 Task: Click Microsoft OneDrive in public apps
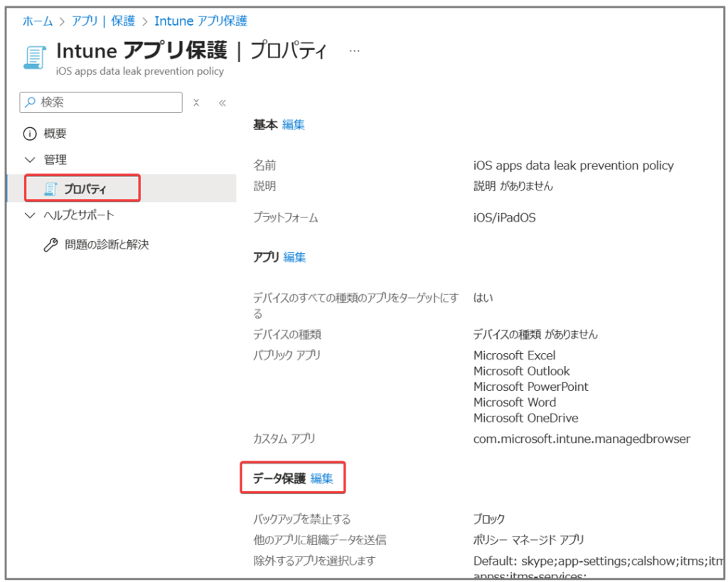[x=525, y=418]
